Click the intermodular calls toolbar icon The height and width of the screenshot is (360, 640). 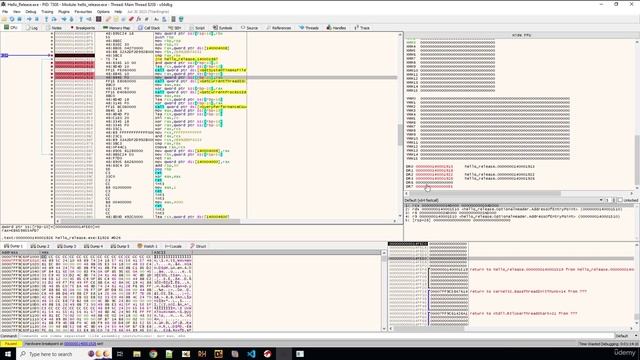(164, 19)
